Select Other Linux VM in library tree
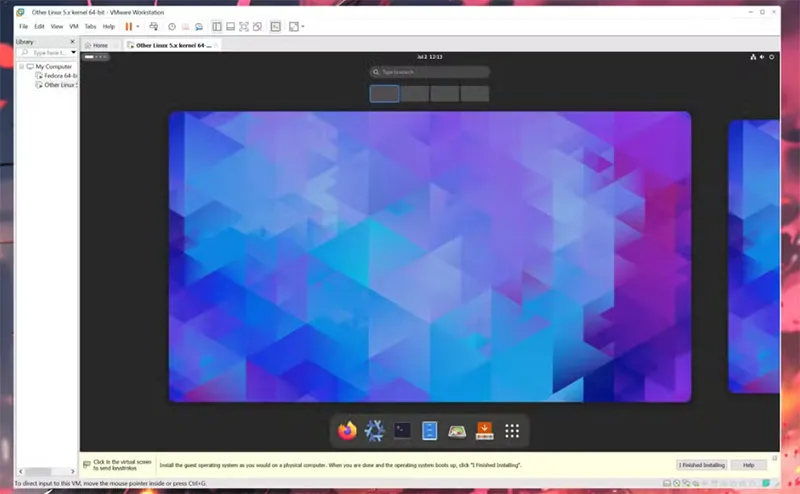800x494 pixels. tap(56, 85)
